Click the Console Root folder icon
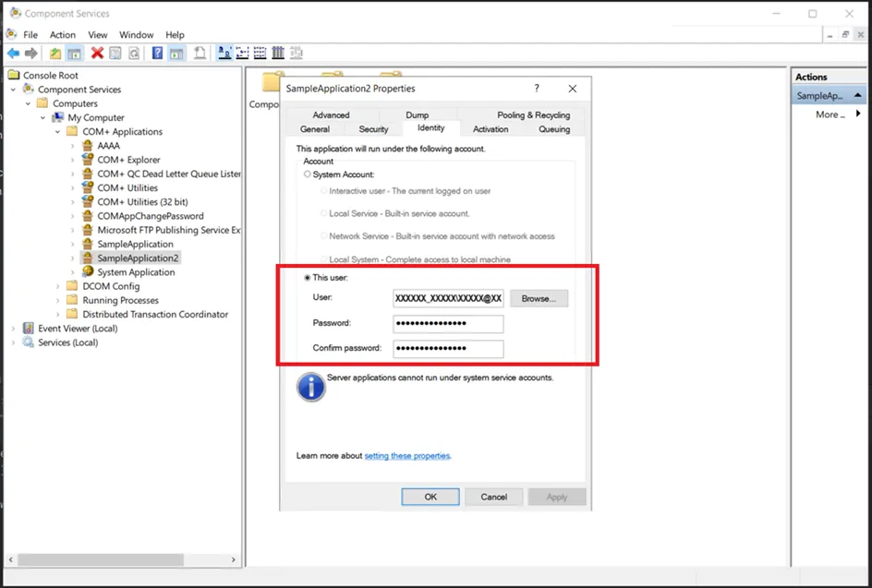This screenshot has height=588, width=872. tap(14, 75)
